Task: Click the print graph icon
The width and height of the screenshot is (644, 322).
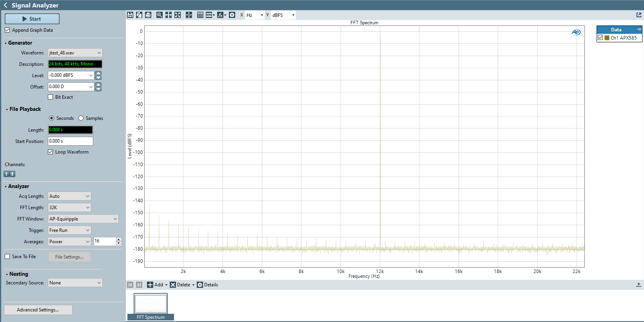Action: [148, 15]
